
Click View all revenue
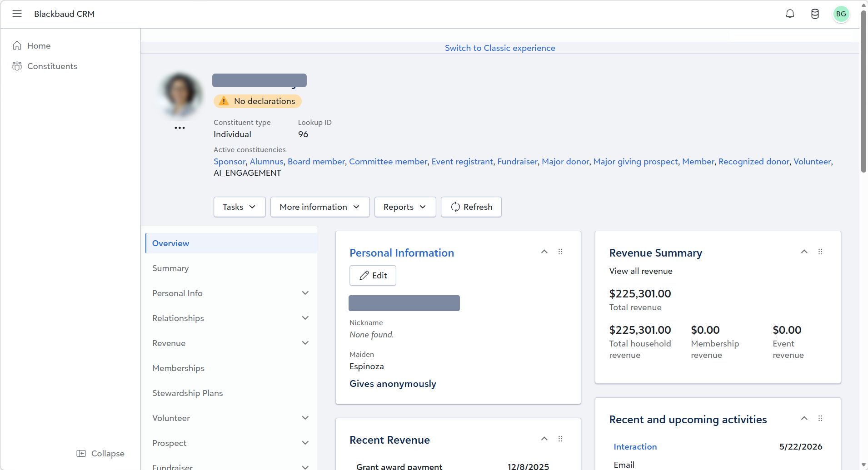click(641, 271)
